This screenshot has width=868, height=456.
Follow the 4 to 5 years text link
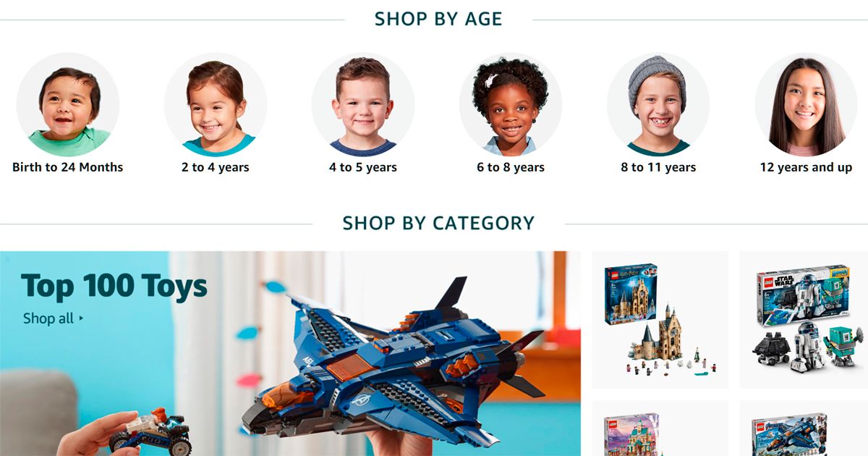(363, 167)
